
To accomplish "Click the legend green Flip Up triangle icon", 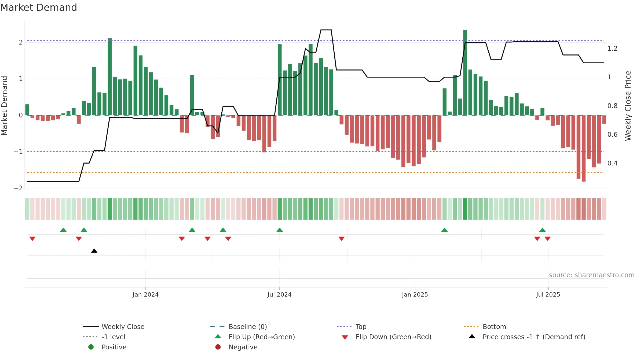I will [x=218, y=336].
